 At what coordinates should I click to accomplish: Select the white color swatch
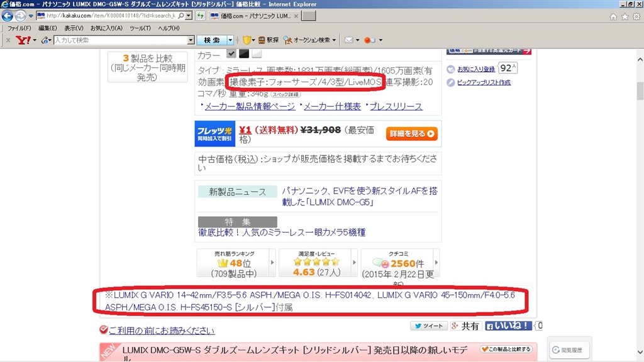pos(257,53)
